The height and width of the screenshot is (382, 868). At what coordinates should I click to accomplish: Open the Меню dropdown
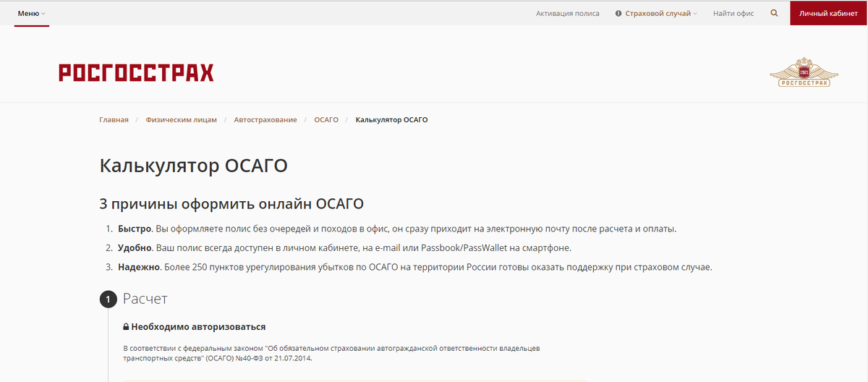31,13
